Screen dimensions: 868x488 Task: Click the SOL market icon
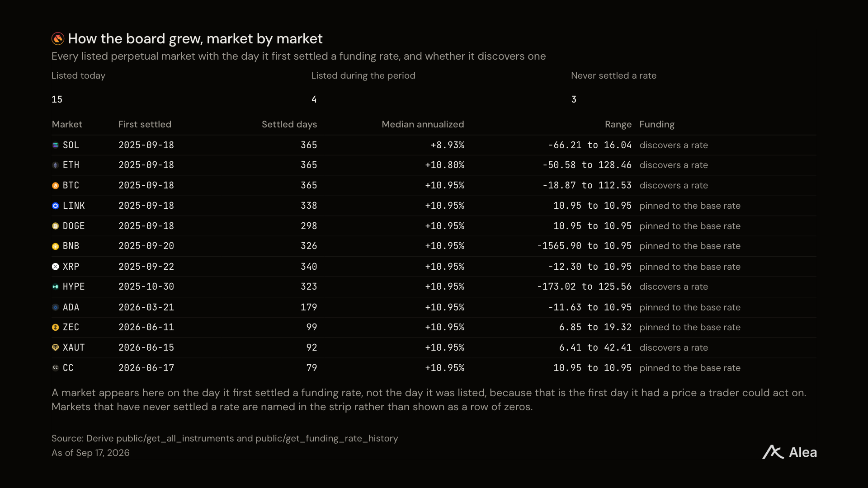(x=55, y=145)
